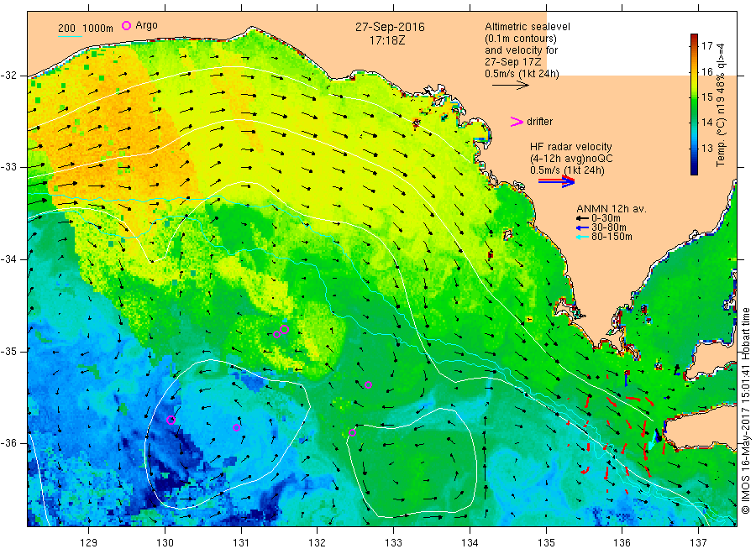Click the magenta Argo circle in the legend
The height and width of the screenshot is (554, 756).
click(x=126, y=25)
